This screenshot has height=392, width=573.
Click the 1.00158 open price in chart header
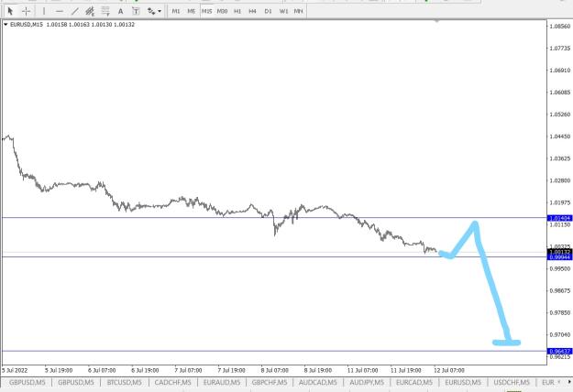(57, 25)
